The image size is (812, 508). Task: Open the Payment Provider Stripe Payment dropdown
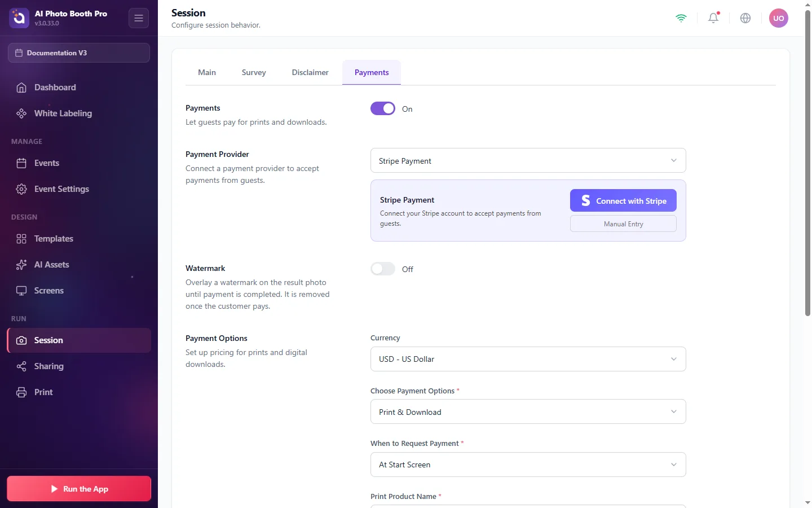click(x=528, y=160)
